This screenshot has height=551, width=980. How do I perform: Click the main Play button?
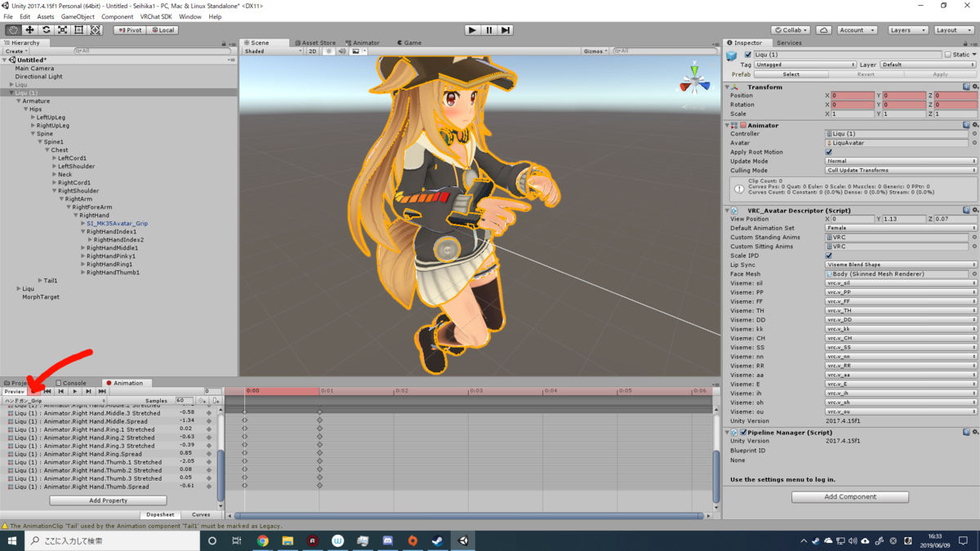coord(472,30)
